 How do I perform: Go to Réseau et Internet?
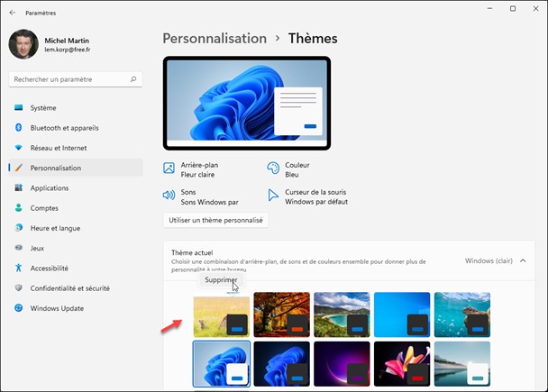(x=76, y=148)
